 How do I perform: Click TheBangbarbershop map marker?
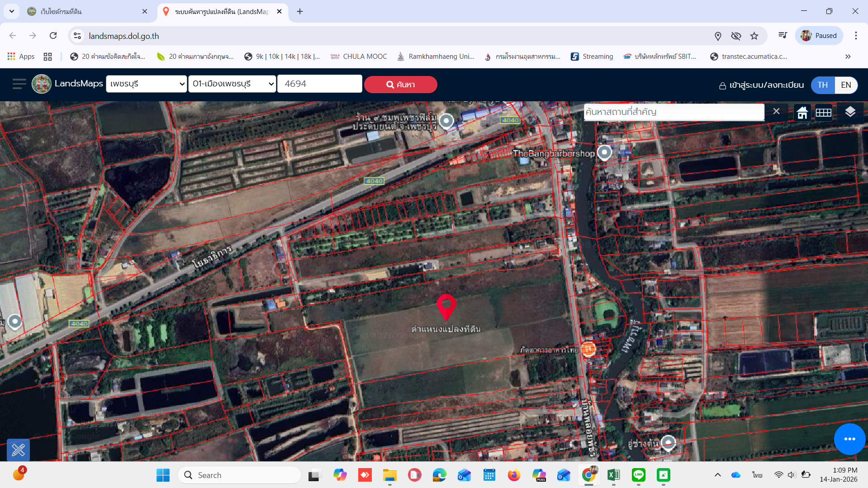tap(604, 152)
